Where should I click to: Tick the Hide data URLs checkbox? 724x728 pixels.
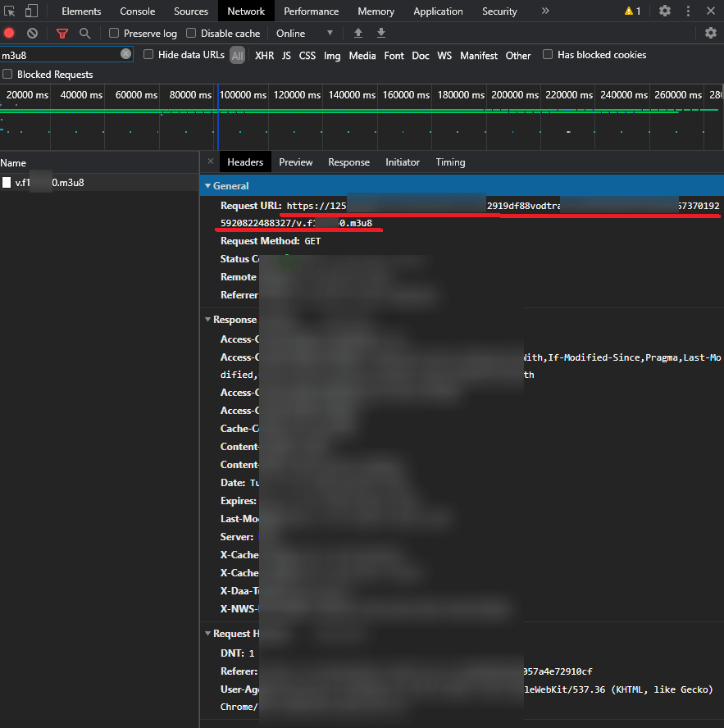(x=148, y=55)
